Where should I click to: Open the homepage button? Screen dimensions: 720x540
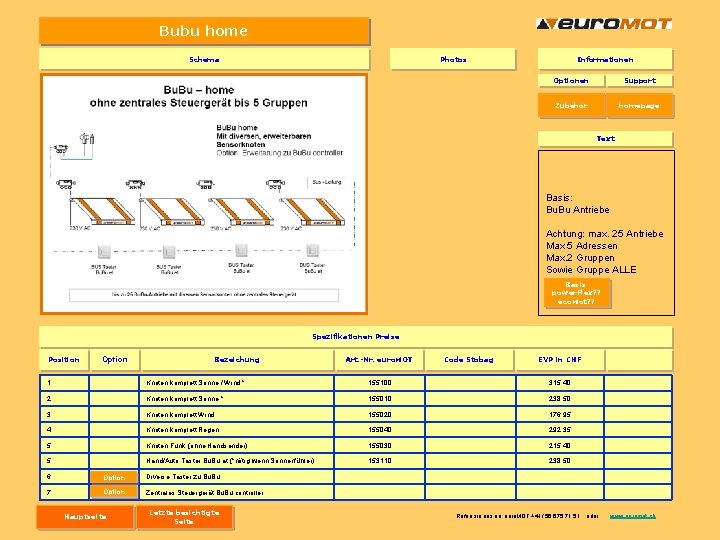pos(639,106)
